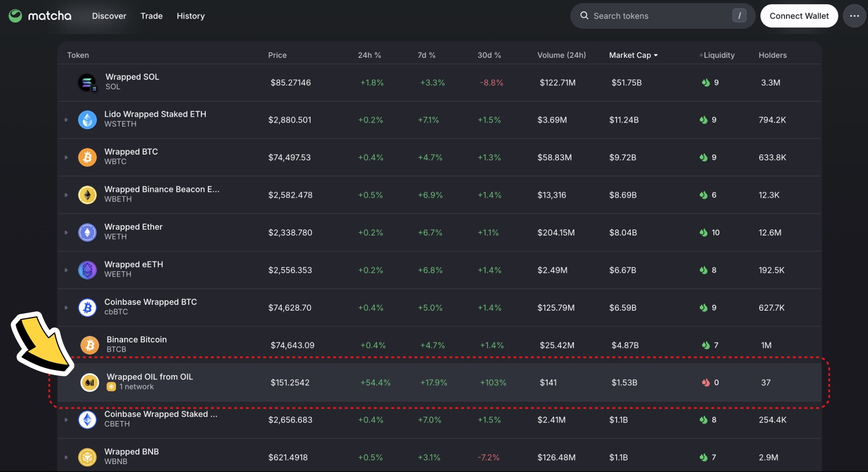Click the matcha logo icon

coord(15,16)
